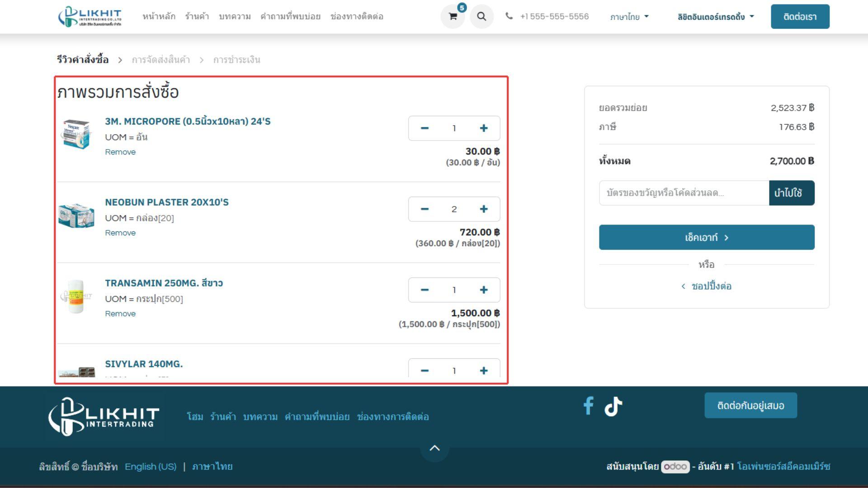The height and width of the screenshot is (488, 868).
Task: Increase quantity of NEOBUN PLASTER
Action: (x=484, y=209)
